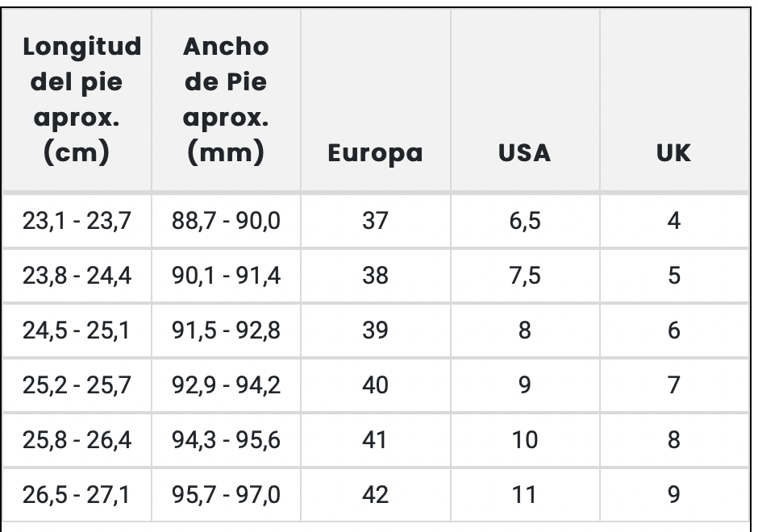Viewport: 758px width, 532px height.
Task: Select European size 37 cell
Action: (x=375, y=221)
